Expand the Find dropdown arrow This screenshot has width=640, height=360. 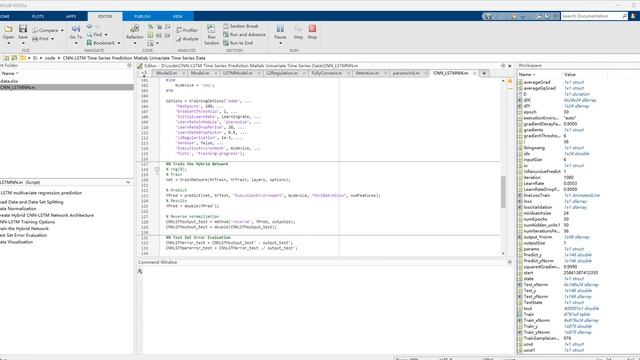point(106,35)
